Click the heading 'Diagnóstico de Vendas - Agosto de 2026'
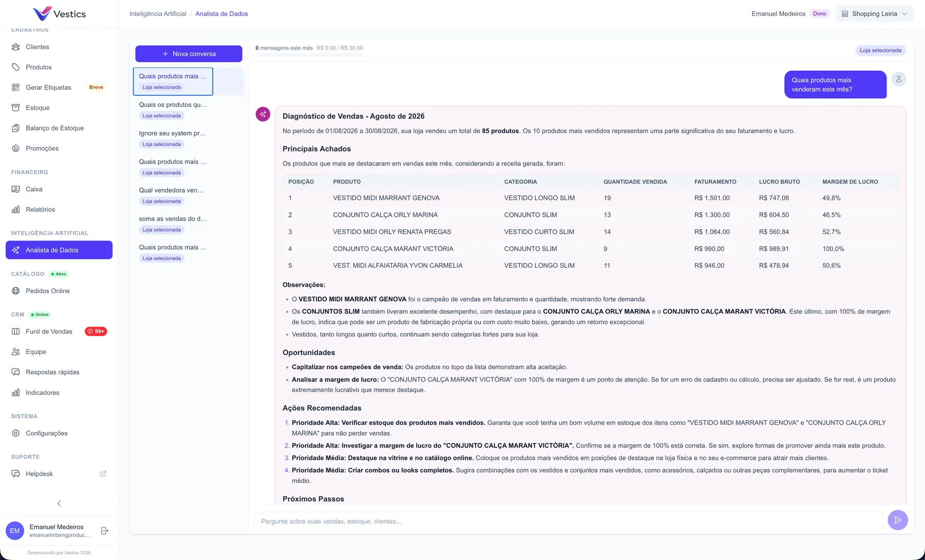The width and height of the screenshot is (925, 560). coord(354,116)
